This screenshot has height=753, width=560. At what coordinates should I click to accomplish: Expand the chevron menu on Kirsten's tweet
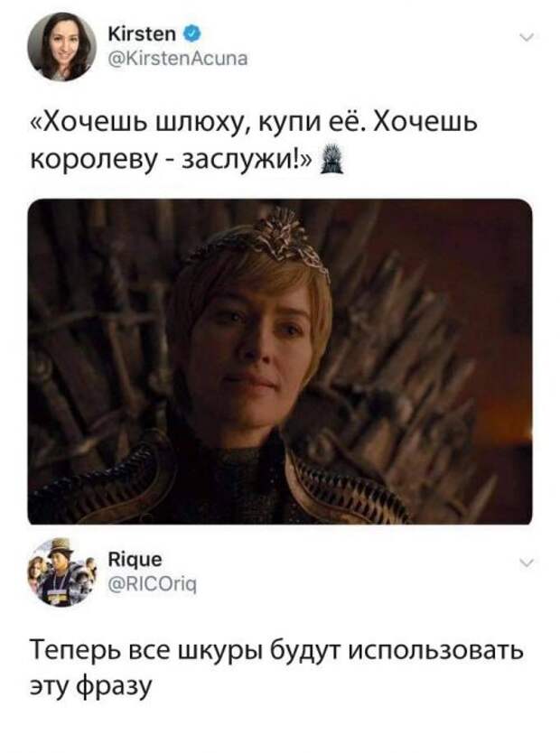pos(527,36)
